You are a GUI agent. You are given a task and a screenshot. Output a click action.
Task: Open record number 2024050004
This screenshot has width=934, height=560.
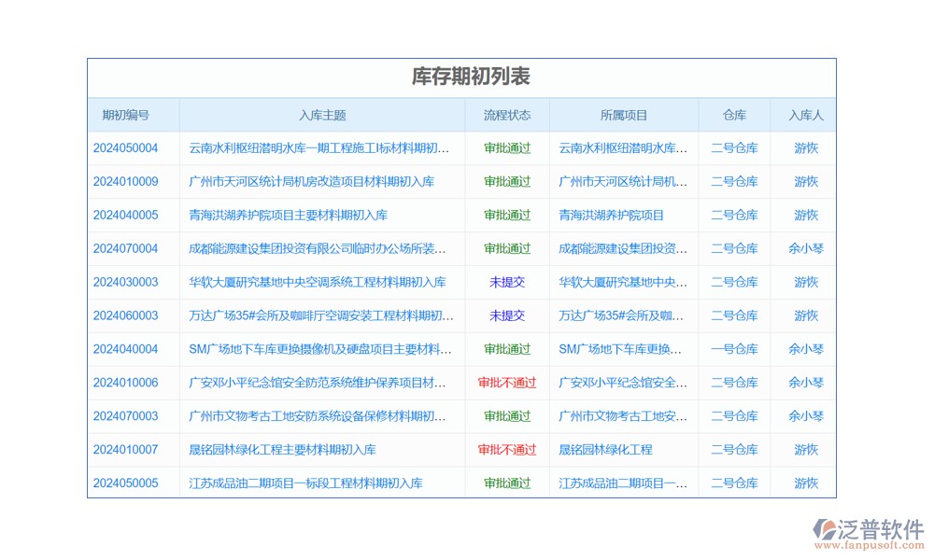tap(125, 148)
